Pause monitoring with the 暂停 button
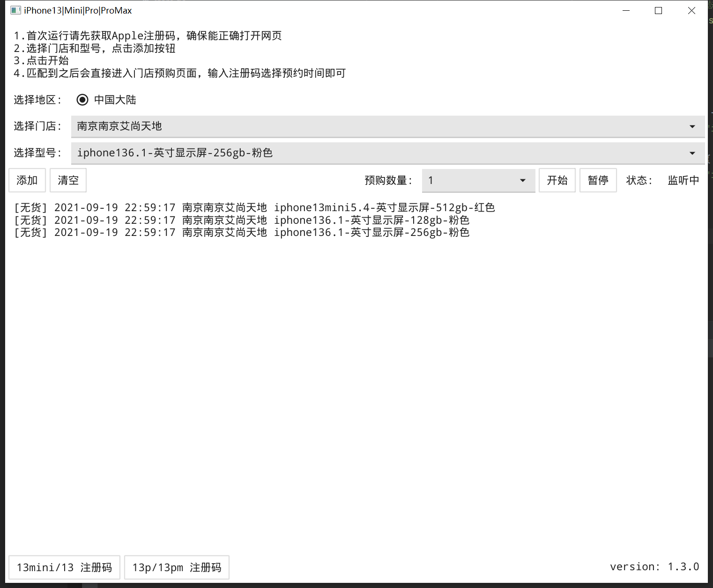The height and width of the screenshot is (588, 713). click(598, 180)
